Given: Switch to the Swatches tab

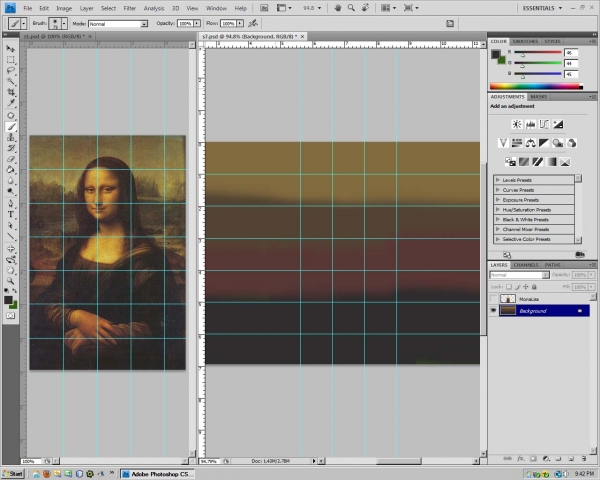Looking at the screenshot, I should (x=525, y=41).
